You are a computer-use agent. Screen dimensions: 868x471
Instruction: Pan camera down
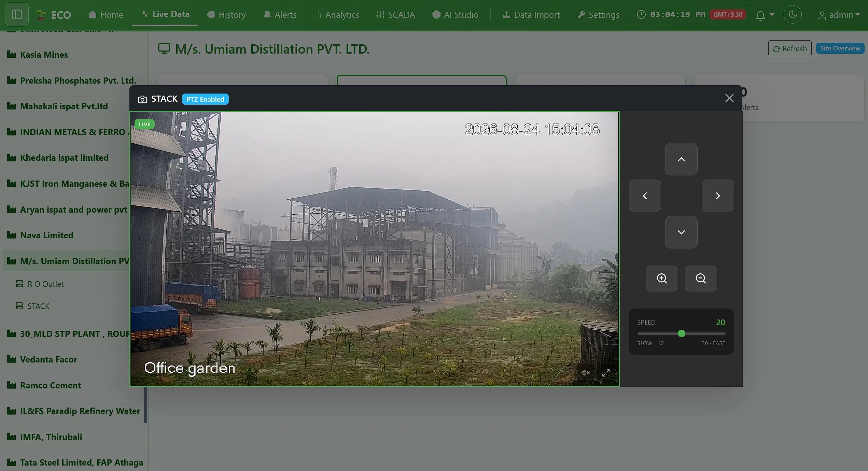(x=681, y=232)
